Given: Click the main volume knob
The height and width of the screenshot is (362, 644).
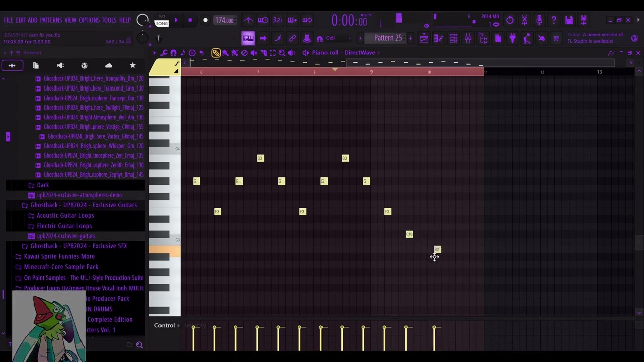Looking at the screenshot, I should pyautogui.click(x=143, y=20).
